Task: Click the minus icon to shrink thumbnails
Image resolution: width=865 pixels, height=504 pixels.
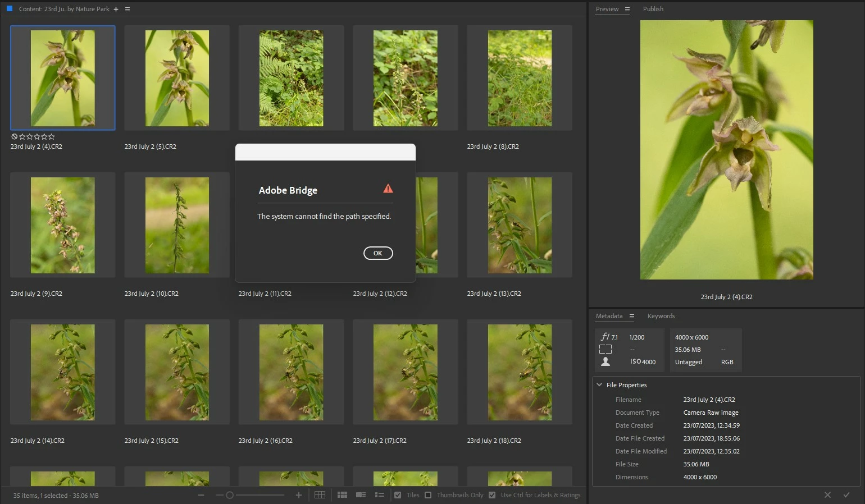Action: (x=201, y=495)
